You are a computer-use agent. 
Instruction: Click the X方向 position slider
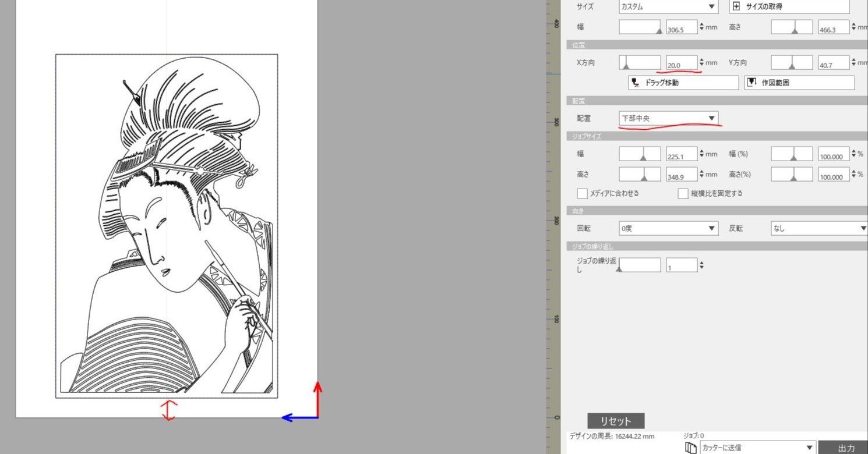640,63
